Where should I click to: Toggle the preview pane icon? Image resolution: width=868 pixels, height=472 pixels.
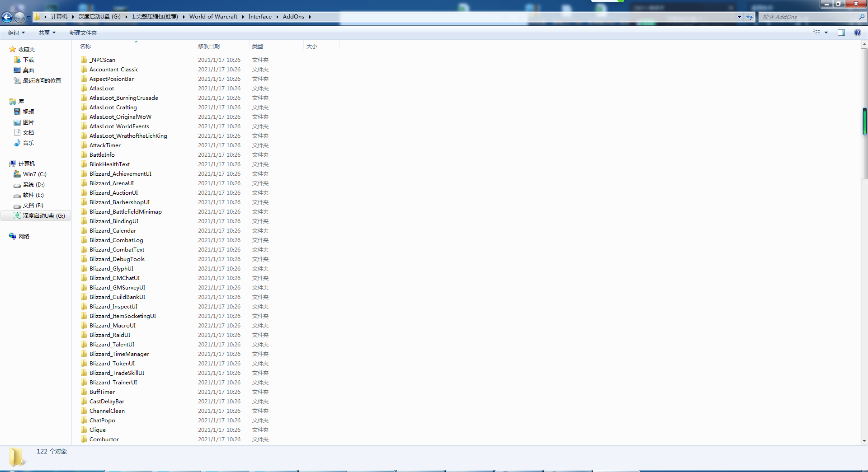[x=841, y=33]
